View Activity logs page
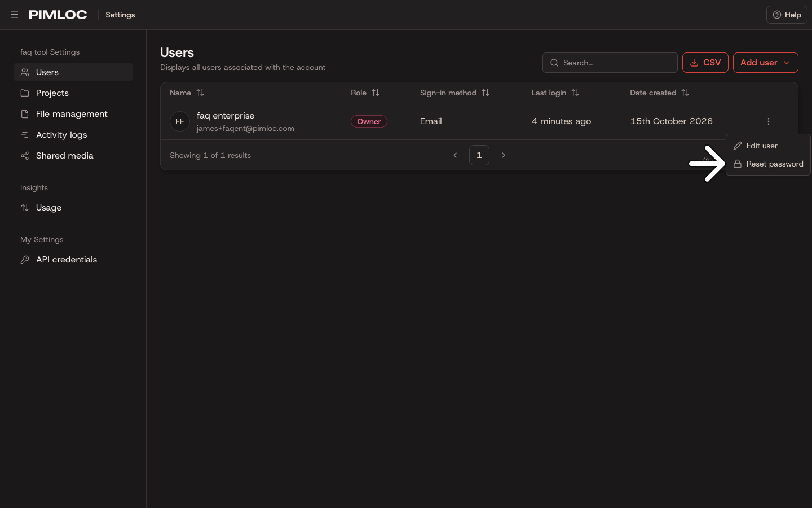 73,135
